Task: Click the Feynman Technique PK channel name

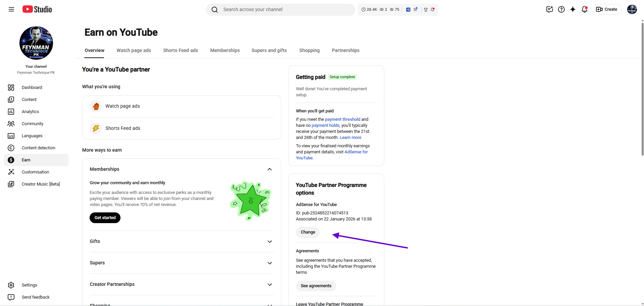Action: pos(36,73)
